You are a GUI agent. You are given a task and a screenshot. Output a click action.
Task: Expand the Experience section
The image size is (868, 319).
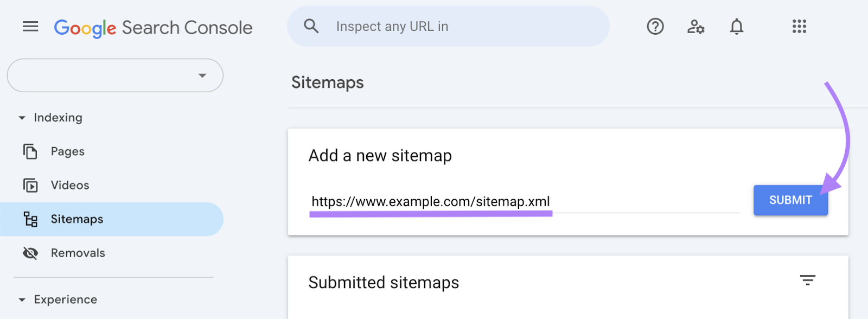pyautogui.click(x=22, y=299)
